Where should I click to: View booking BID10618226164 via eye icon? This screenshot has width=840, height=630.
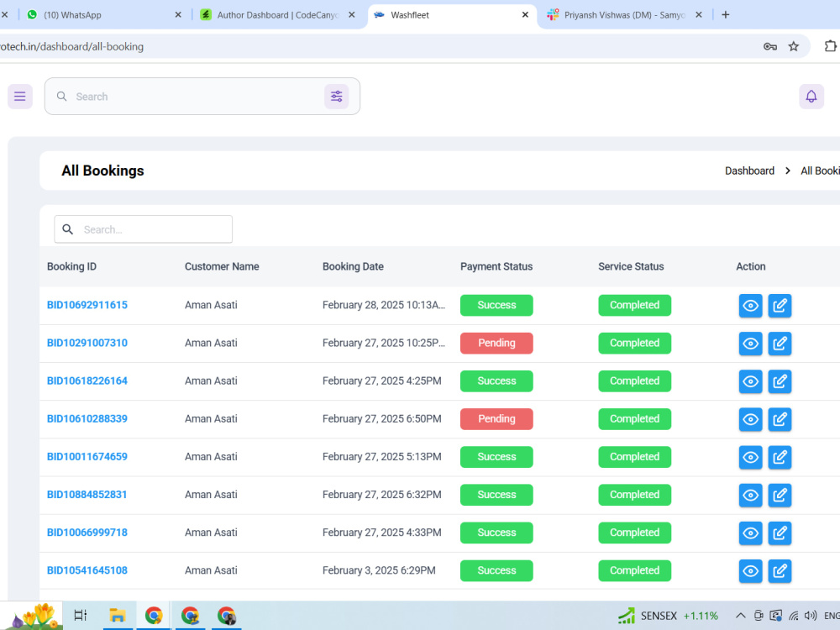coord(750,381)
